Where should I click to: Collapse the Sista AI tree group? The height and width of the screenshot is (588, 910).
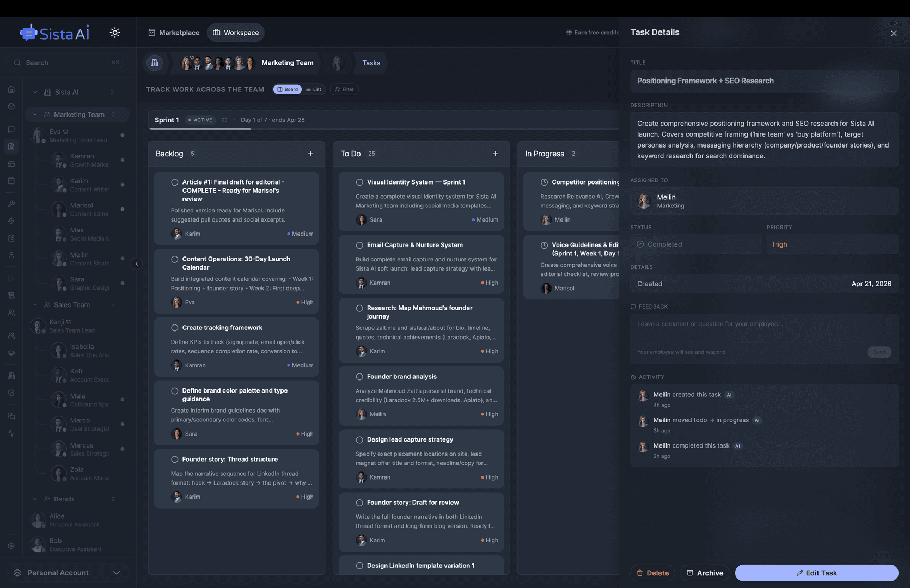(x=35, y=93)
